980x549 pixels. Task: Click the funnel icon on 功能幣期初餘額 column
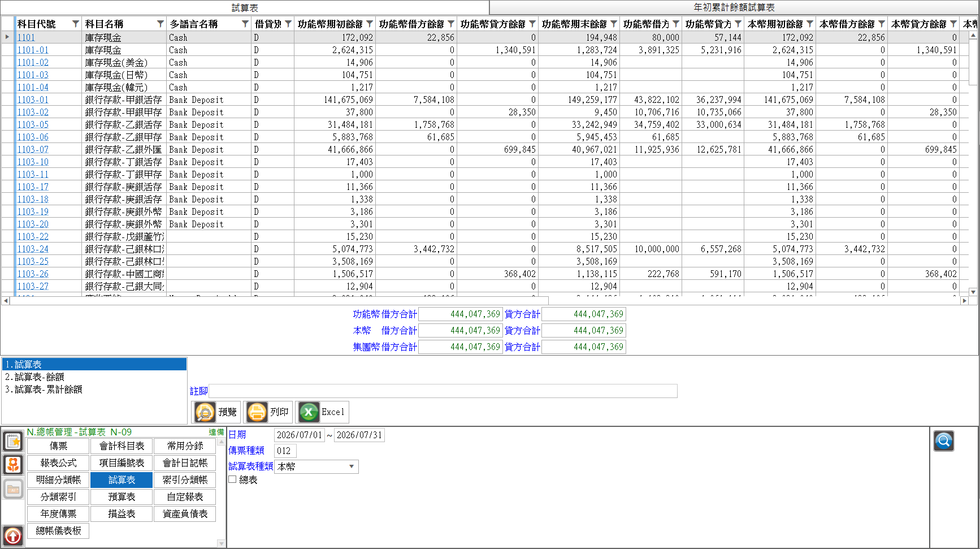pos(370,24)
